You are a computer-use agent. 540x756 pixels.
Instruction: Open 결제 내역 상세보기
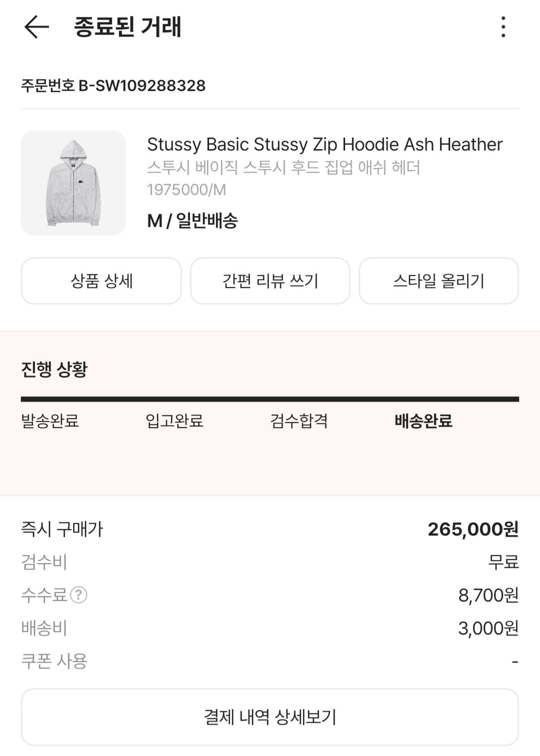tap(270, 717)
